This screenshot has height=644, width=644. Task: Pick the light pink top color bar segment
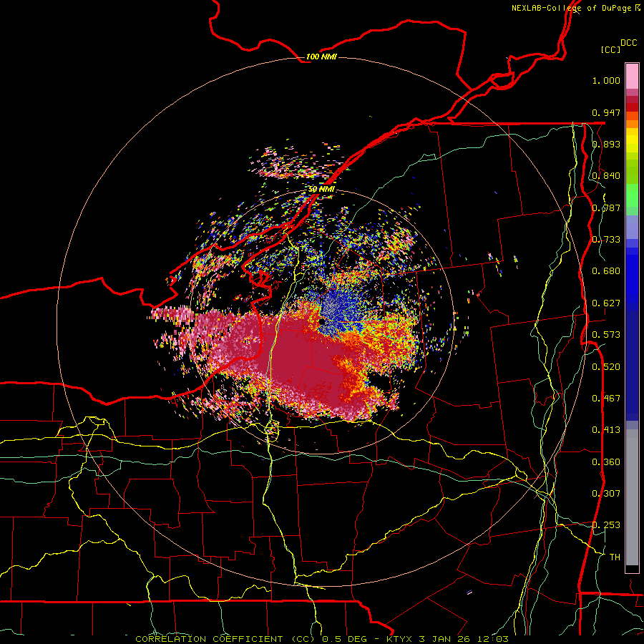point(632,77)
